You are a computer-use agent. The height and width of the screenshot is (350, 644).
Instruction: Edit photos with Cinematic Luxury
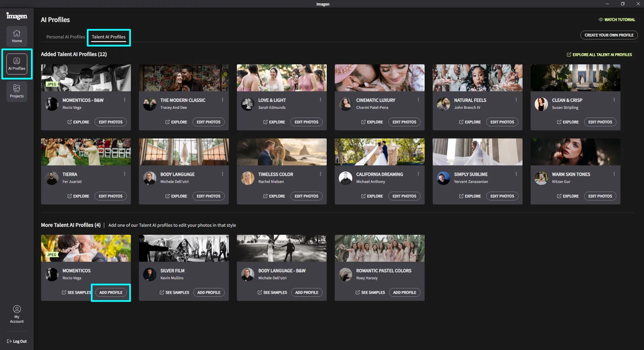click(x=404, y=122)
